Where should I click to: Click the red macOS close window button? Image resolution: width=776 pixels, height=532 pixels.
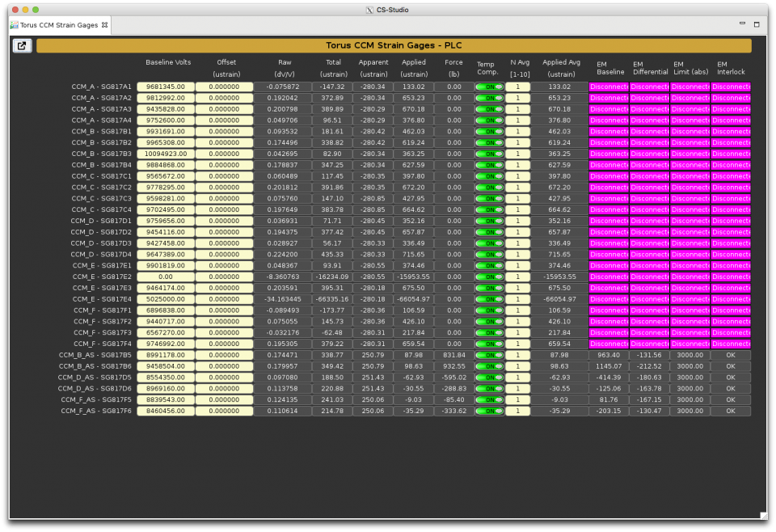coord(13,9)
